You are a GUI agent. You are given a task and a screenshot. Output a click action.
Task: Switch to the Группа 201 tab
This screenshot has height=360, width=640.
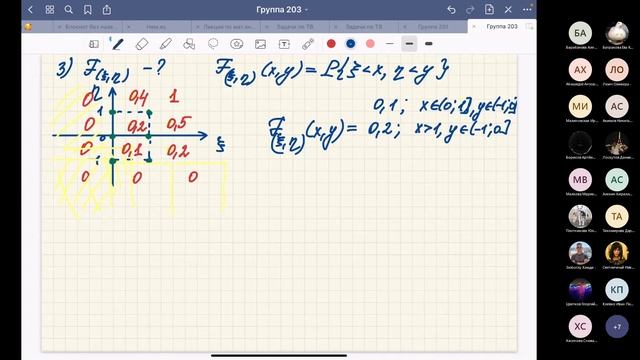click(x=433, y=27)
